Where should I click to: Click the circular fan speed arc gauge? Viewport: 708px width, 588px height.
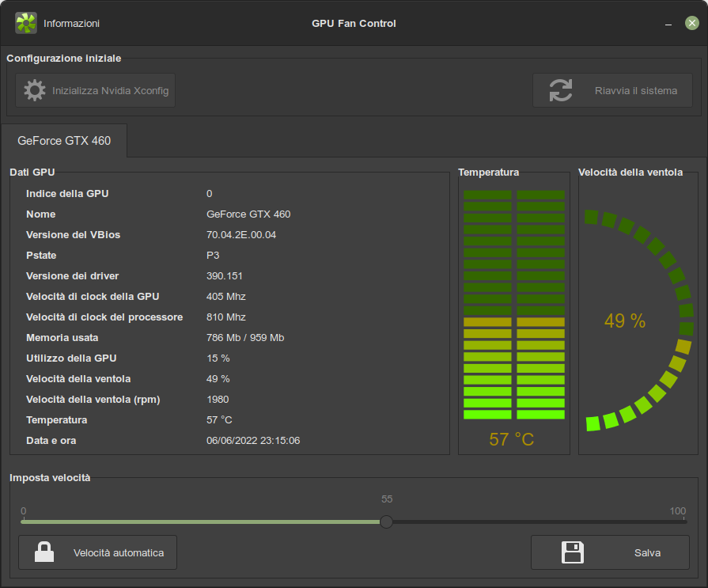(639, 321)
